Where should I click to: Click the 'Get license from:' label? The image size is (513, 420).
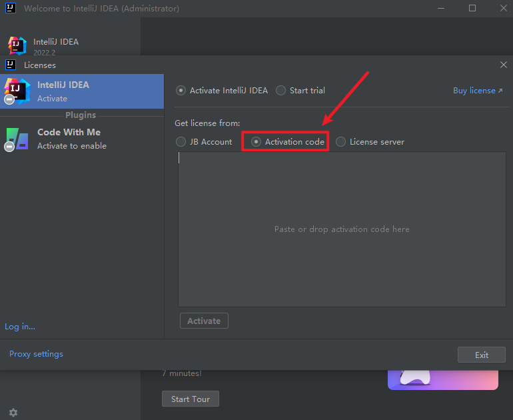[x=207, y=123]
